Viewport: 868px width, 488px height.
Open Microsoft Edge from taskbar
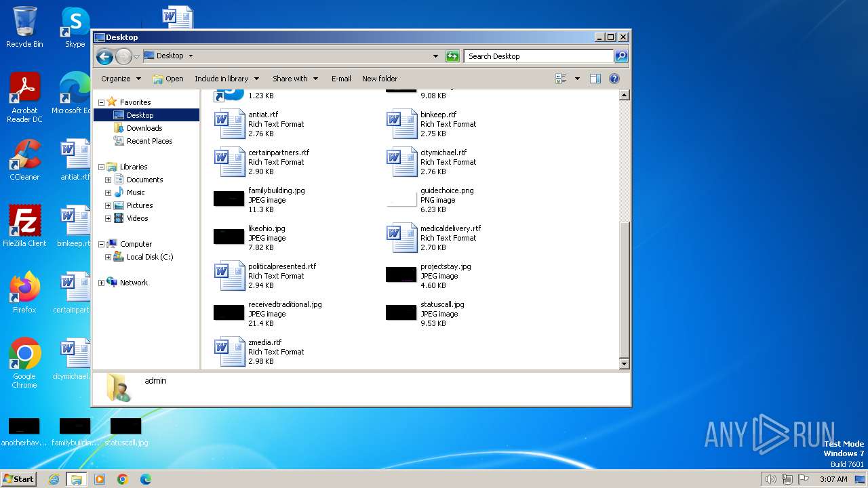pos(145,479)
